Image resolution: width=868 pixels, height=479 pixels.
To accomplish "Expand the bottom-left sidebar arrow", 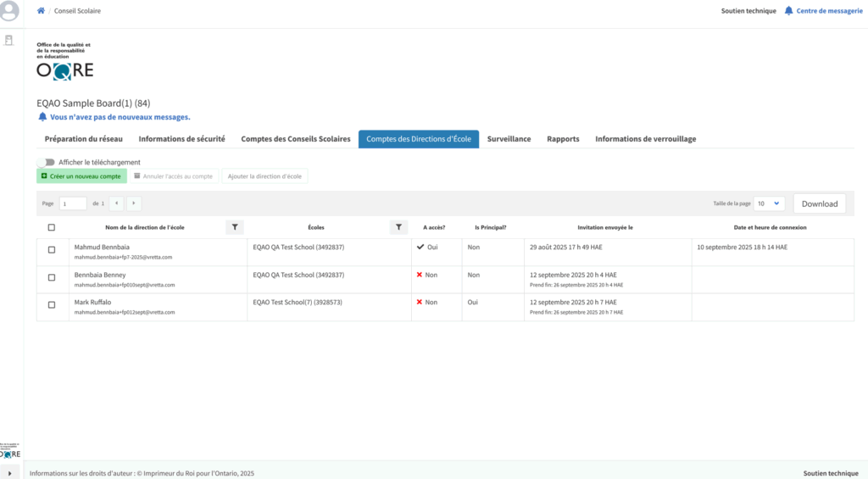I will (9, 472).
